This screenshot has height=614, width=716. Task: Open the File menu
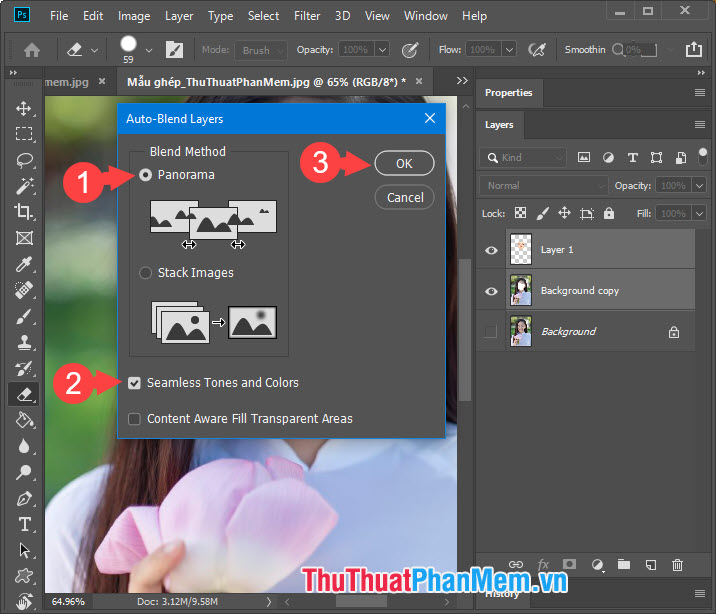coord(59,16)
